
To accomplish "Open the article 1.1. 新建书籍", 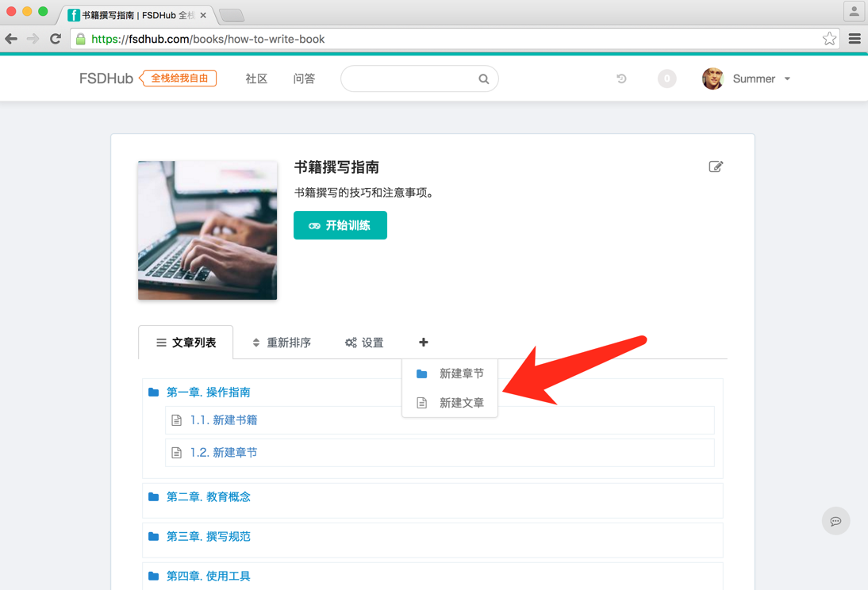I will coord(223,420).
